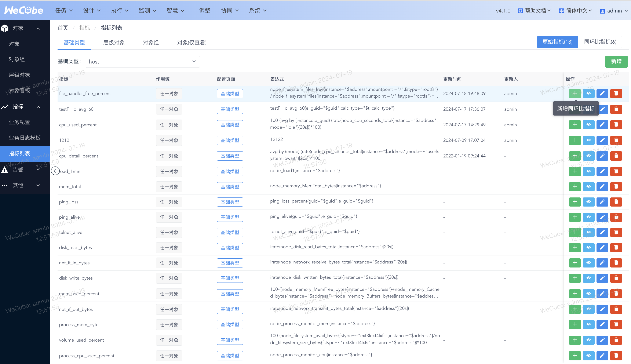
Task: Open the 监测 menu dropdown
Action: [x=147, y=11]
